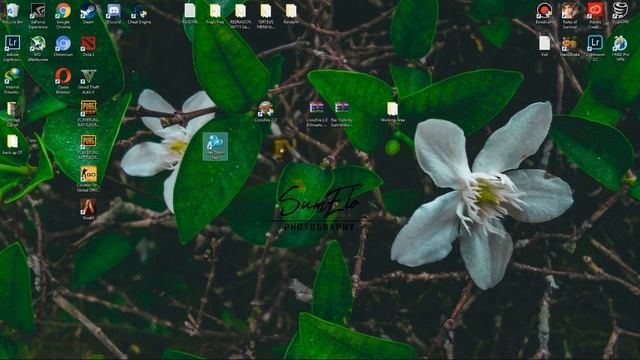Open the TERTIUS MENU folder
The height and width of the screenshot is (360, 640).
[265, 16]
